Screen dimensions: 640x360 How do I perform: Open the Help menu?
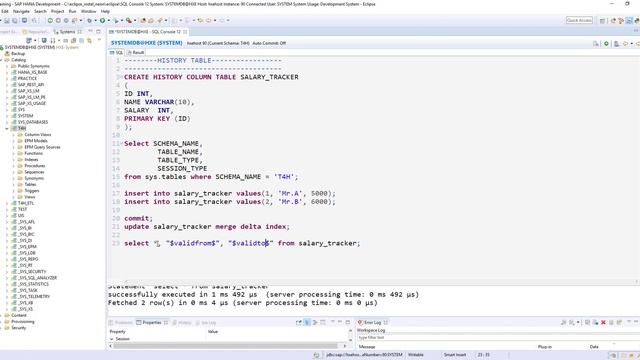pos(105,11)
